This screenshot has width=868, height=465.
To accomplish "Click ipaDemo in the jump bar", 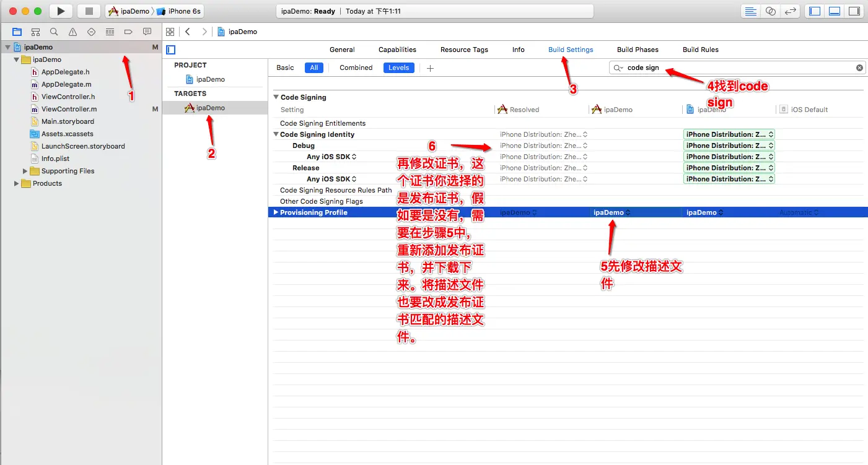I will click(237, 32).
